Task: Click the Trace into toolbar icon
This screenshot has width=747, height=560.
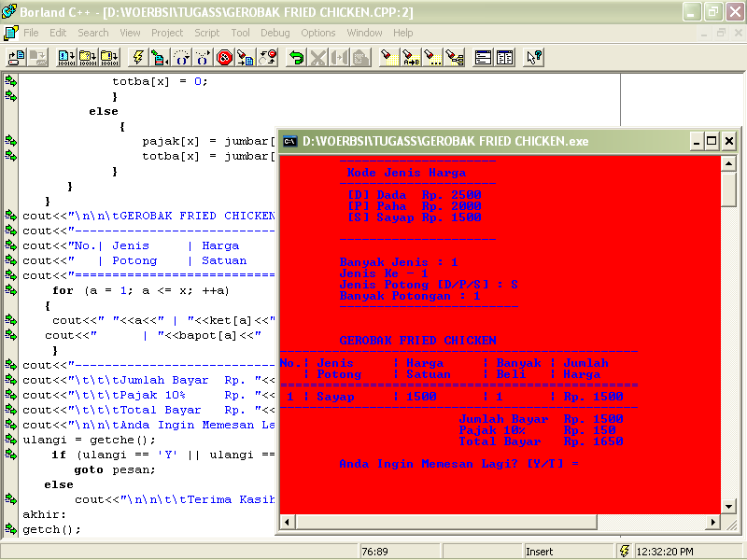Action: click(x=203, y=58)
